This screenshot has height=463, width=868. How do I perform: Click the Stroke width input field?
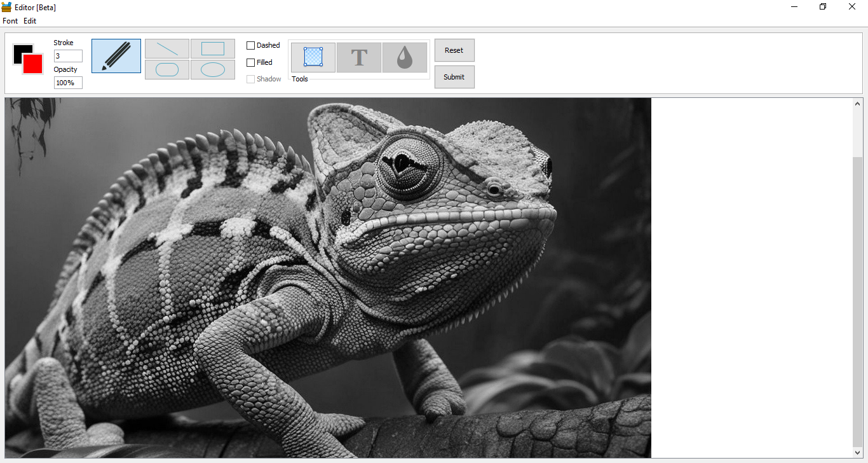pyautogui.click(x=68, y=56)
